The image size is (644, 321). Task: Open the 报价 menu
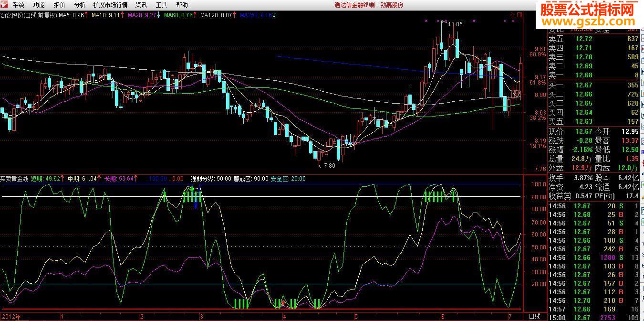tap(60, 5)
